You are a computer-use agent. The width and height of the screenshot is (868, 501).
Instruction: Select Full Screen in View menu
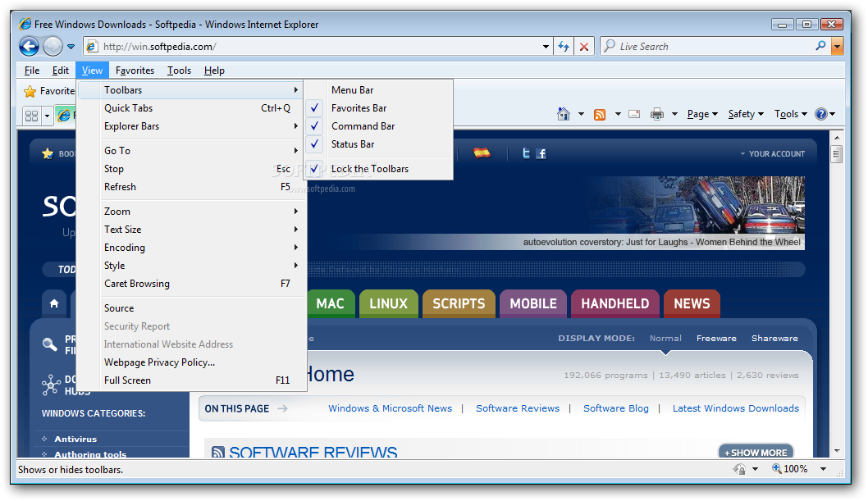coord(191,380)
